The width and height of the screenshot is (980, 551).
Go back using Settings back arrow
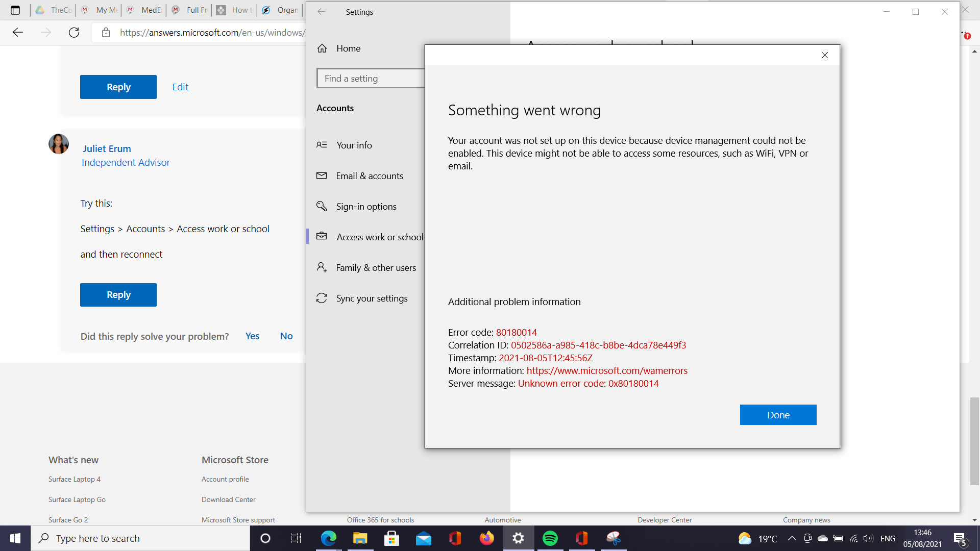point(321,12)
